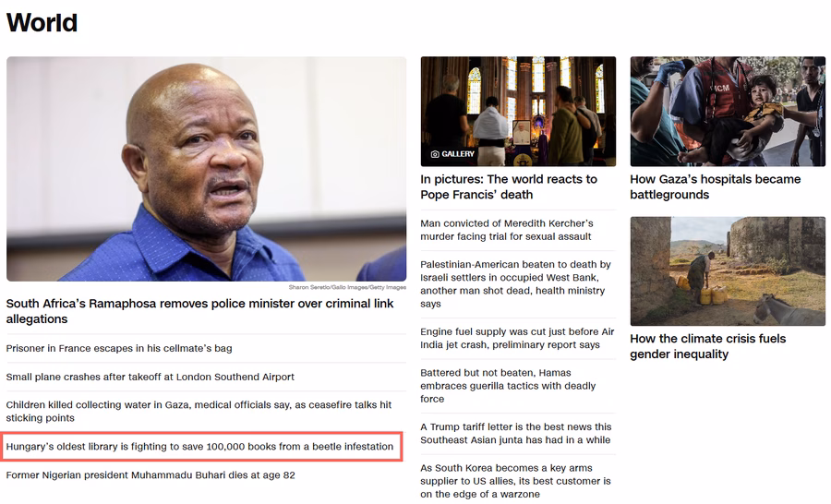Open the Meredith Kercher conviction story
Viewport: 831px width, 504px height.
pos(507,230)
